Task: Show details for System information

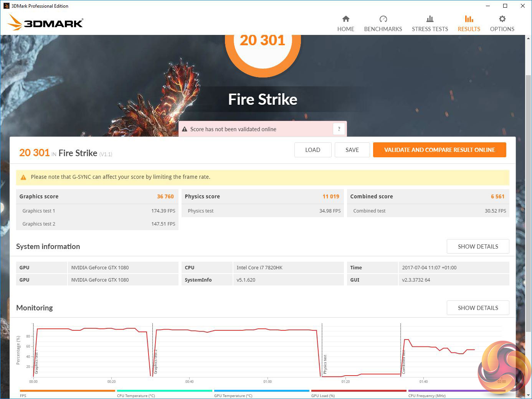Action: [x=478, y=247]
